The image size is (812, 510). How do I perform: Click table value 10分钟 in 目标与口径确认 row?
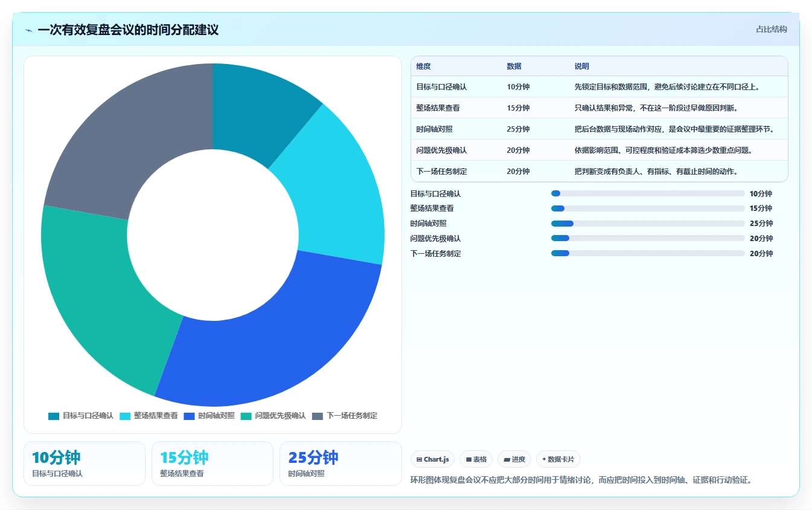click(518, 87)
